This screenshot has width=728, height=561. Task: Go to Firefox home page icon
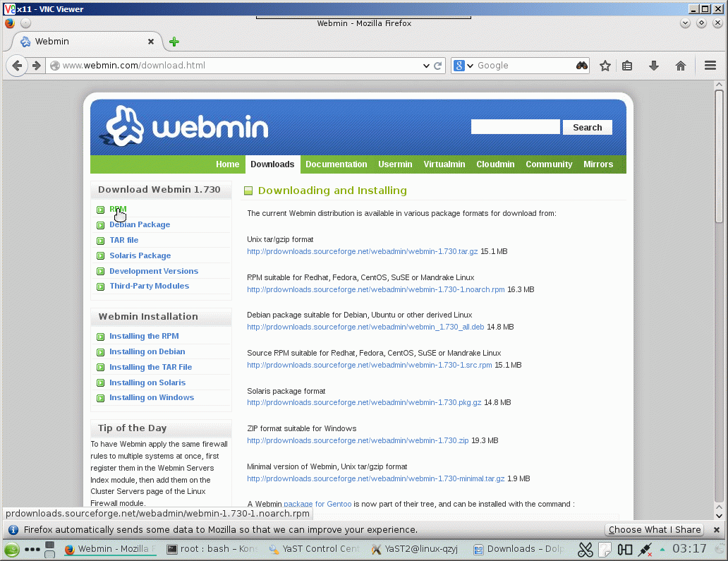(681, 66)
